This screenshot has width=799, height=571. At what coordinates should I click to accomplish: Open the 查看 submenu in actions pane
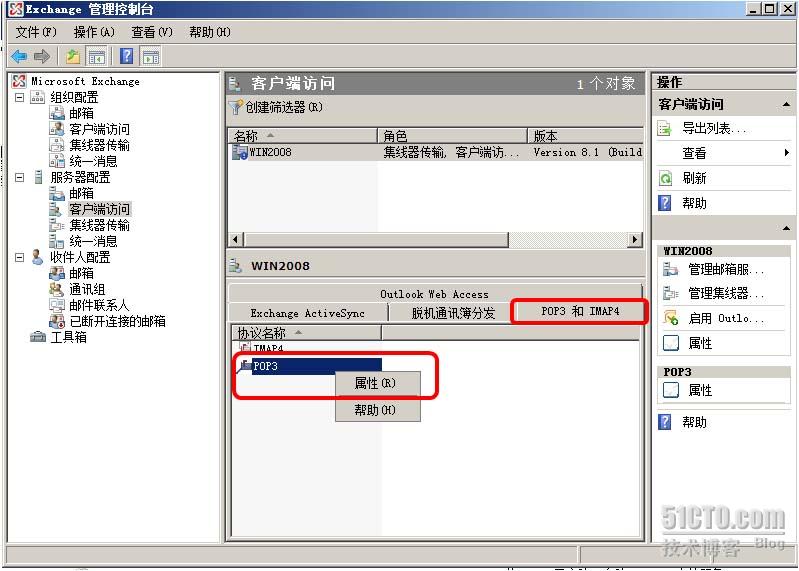coord(723,153)
